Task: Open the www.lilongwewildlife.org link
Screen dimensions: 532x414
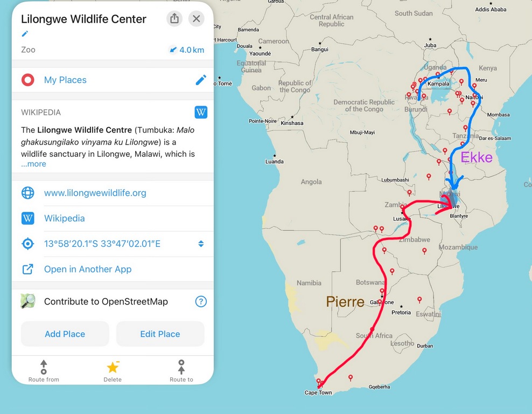Action: coord(95,193)
